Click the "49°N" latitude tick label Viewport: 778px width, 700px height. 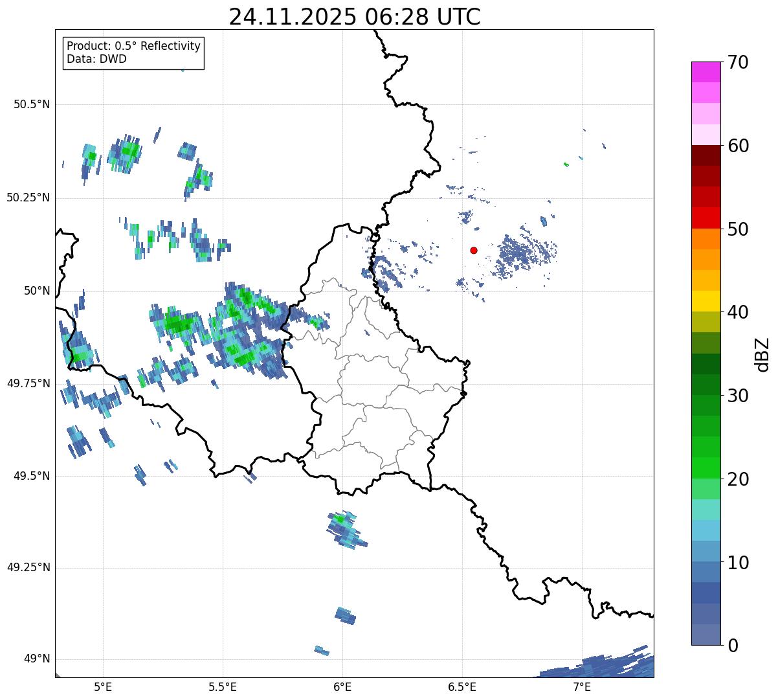tap(38, 659)
